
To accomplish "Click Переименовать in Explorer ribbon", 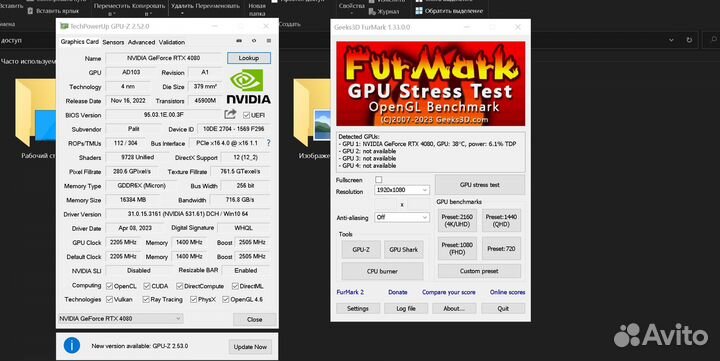I will tap(218, 6).
